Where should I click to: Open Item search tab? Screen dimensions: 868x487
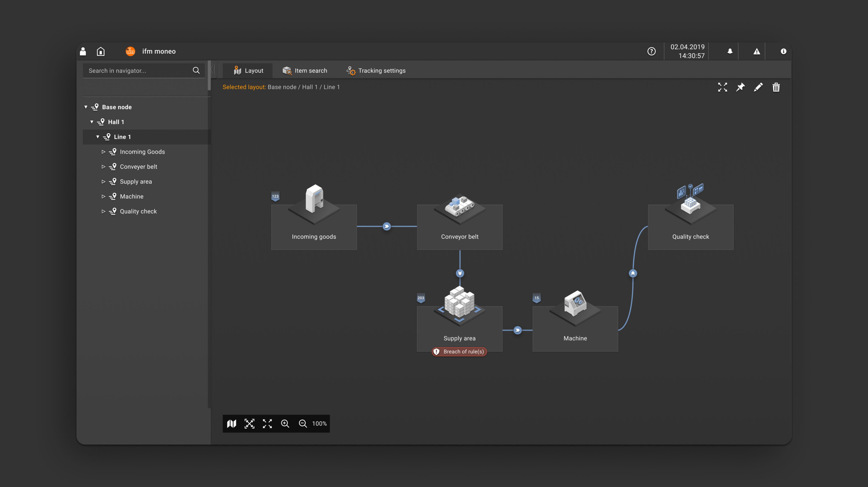pos(305,70)
